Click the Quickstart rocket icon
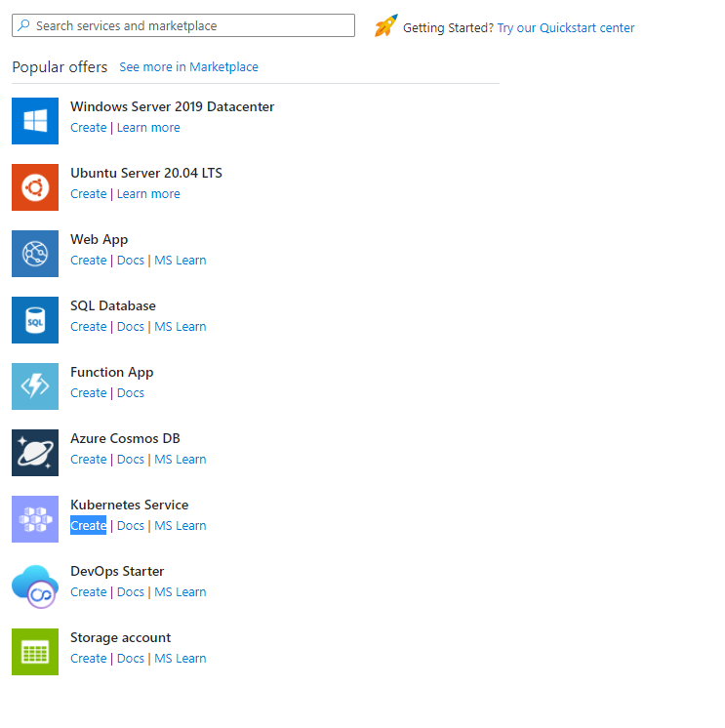This screenshot has height=728, width=725. (386, 25)
